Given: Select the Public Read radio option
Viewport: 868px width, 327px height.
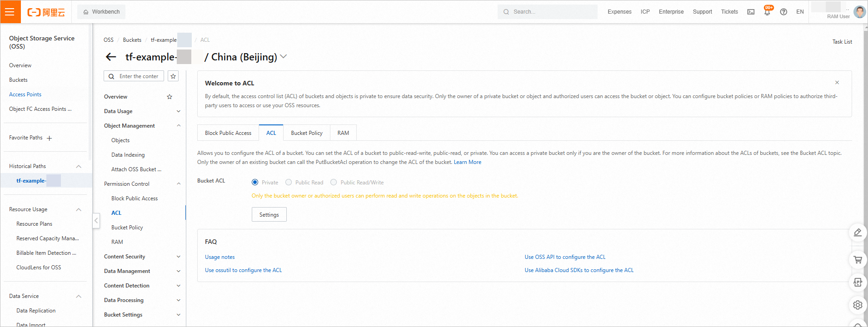Looking at the screenshot, I should click(x=289, y=182).
